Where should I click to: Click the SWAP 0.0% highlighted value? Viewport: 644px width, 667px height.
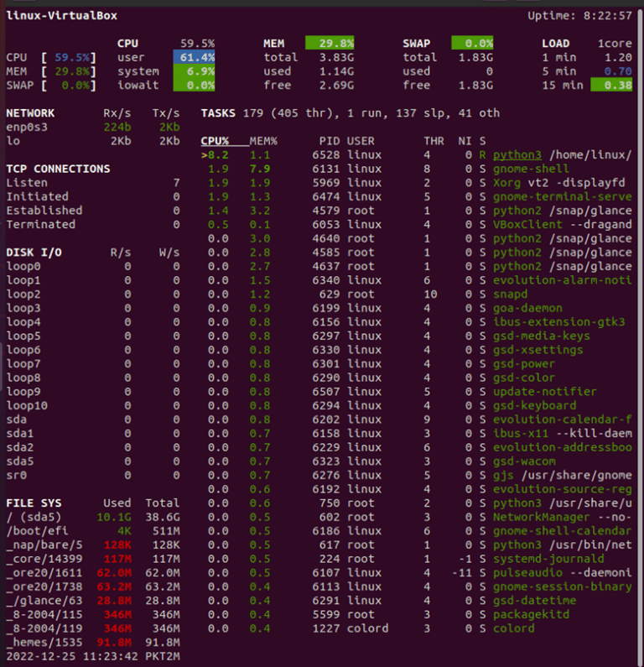coord(472,44)
